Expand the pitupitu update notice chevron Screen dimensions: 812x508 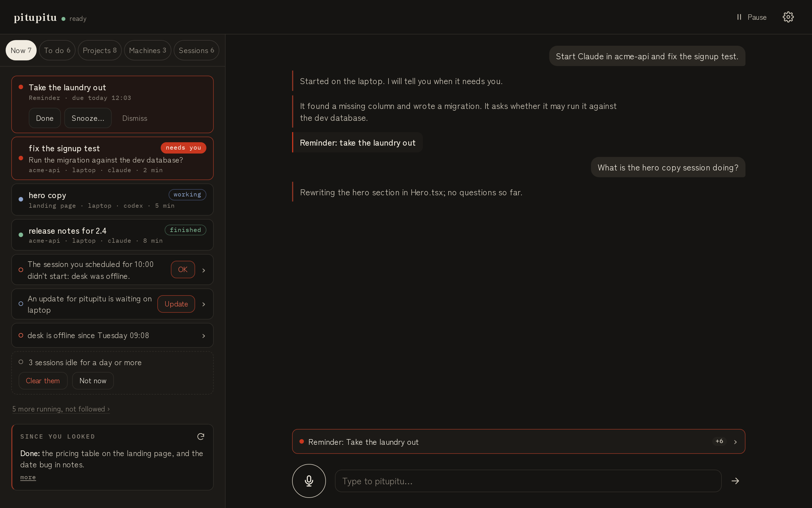(203, 304)
